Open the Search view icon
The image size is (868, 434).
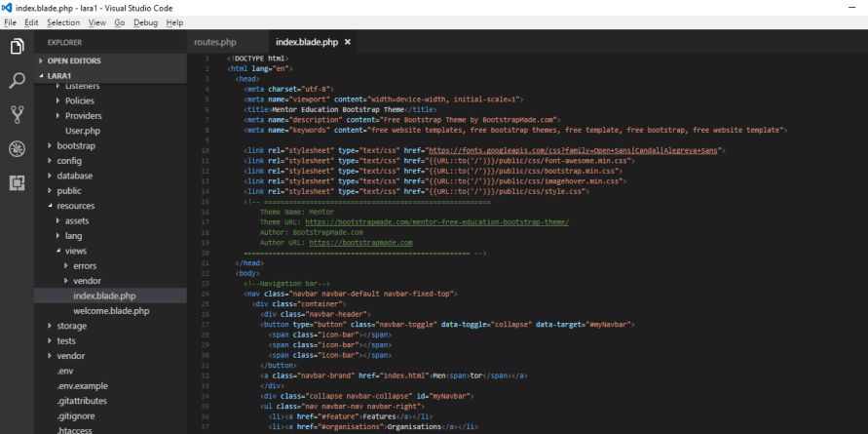(16, 82)
